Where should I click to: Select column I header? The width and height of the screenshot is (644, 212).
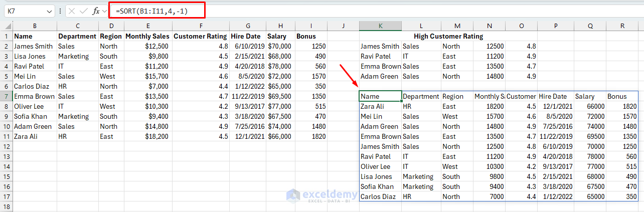coord(311,26)
